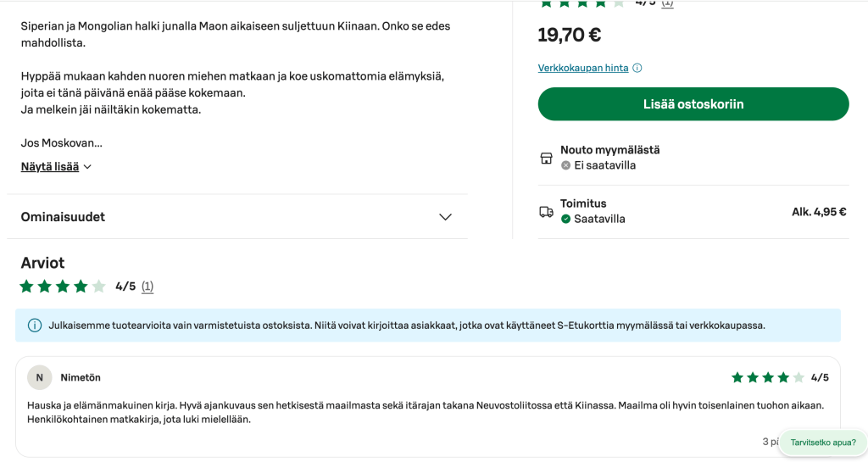Click the green Saatavilla checkmark icon
This screenshot has height=462, width=868.
point(565,219)
